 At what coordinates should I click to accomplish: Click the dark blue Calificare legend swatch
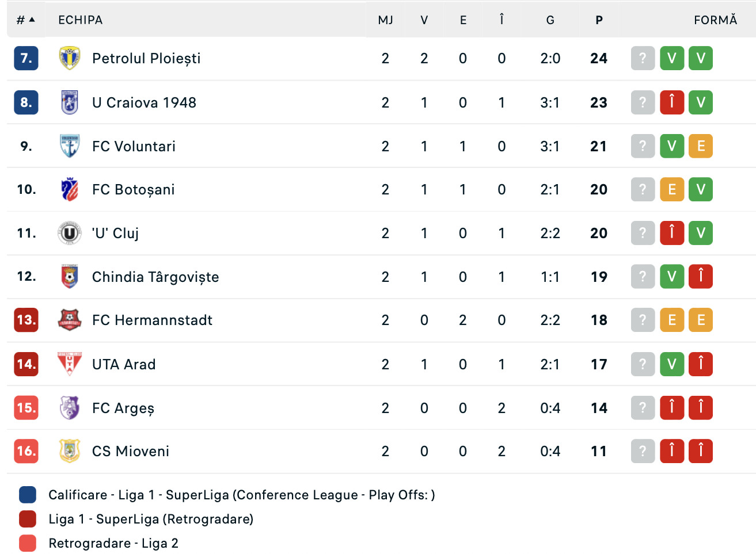[x=28, y=495]
